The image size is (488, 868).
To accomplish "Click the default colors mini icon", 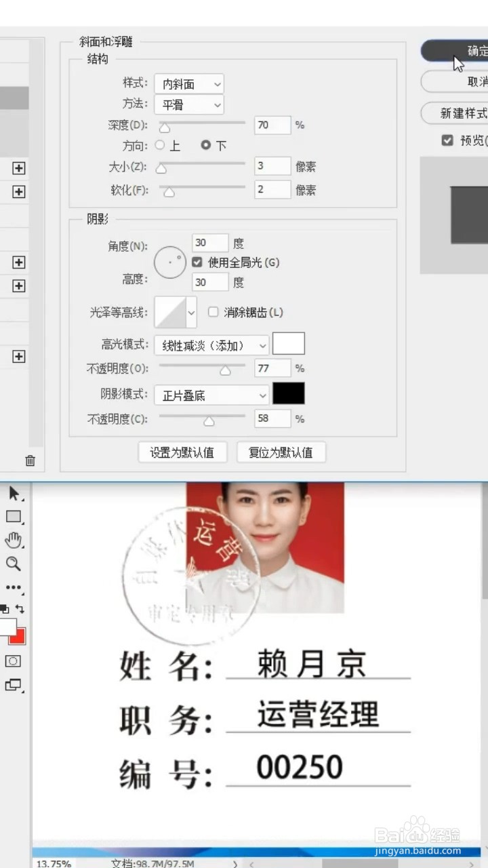I will [x=5, y=609].
